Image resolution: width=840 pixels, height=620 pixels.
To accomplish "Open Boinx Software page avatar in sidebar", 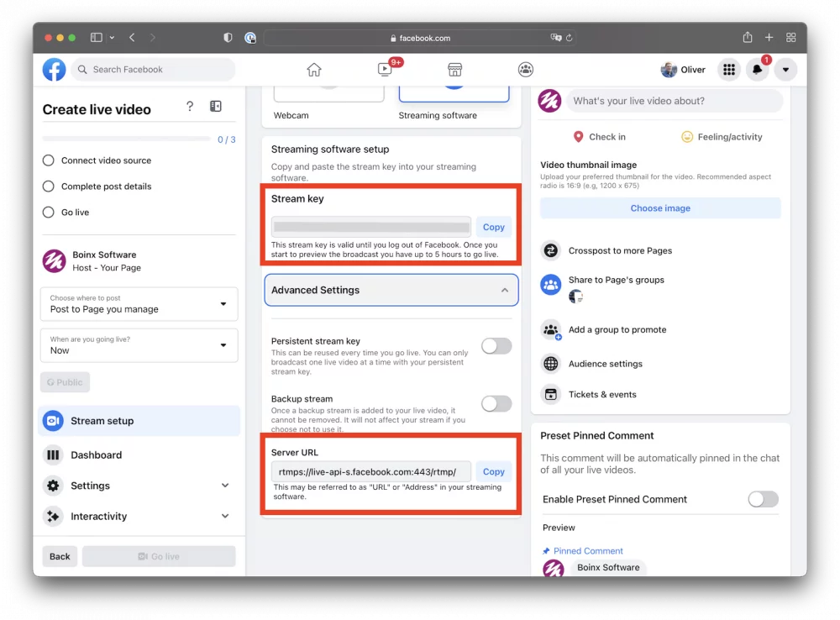I will click(54, 261).
